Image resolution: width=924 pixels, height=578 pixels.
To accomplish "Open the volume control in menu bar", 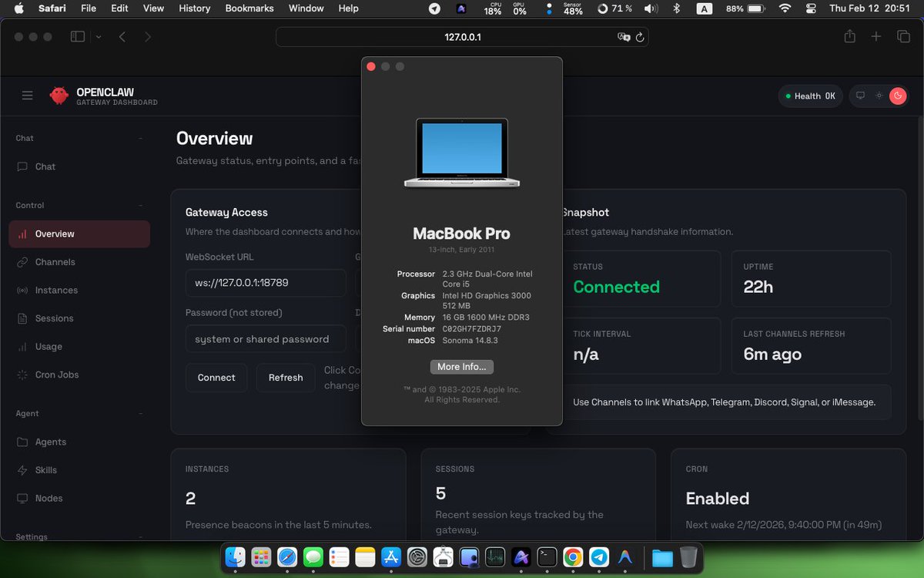I will (651, 8).
